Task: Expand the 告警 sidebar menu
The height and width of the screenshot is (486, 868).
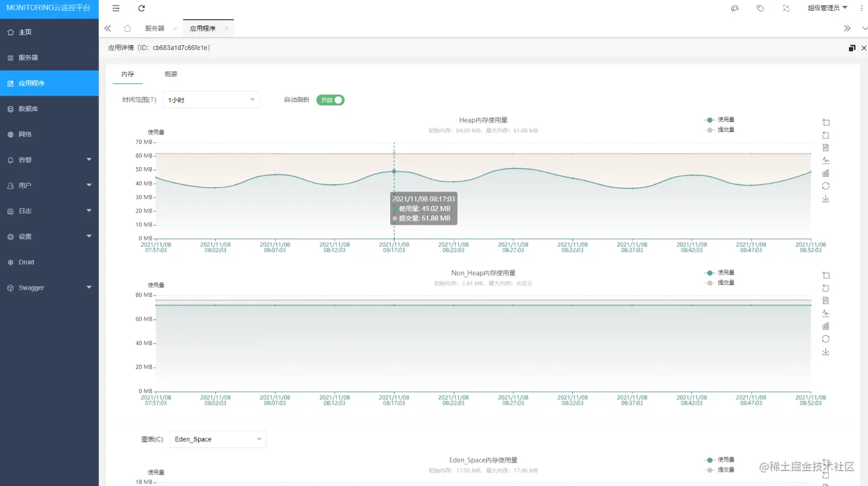Action: (x=49, y=160)
